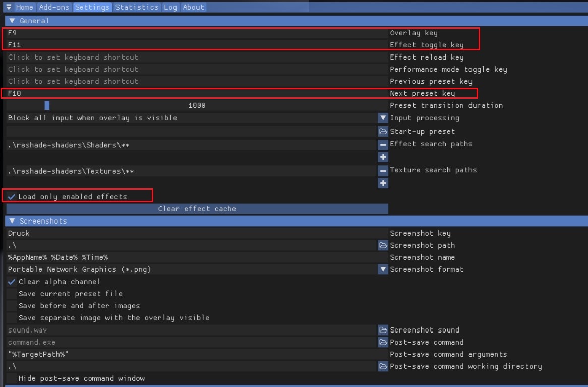
Task: Browse for the Post-save command executable
Action: [383, 342]
